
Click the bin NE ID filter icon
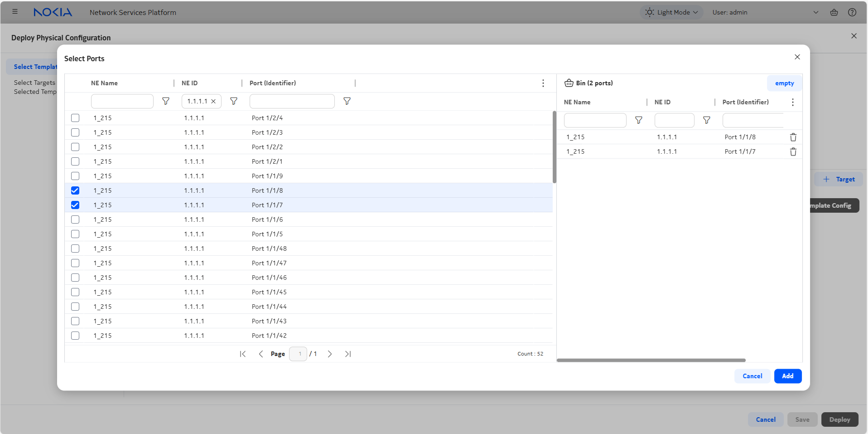[706, 120]
